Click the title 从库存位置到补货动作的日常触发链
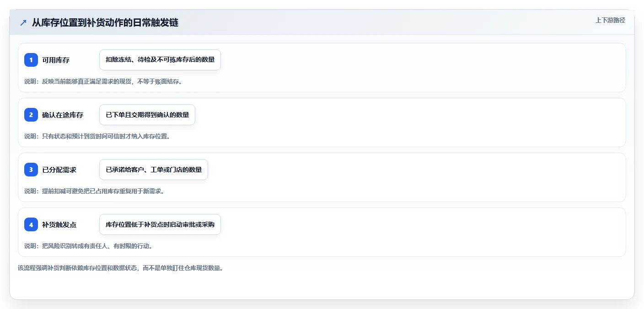Image resolution: width=644 pixels, height=309 pixels. pyautogui.click(x=105, y=23)
